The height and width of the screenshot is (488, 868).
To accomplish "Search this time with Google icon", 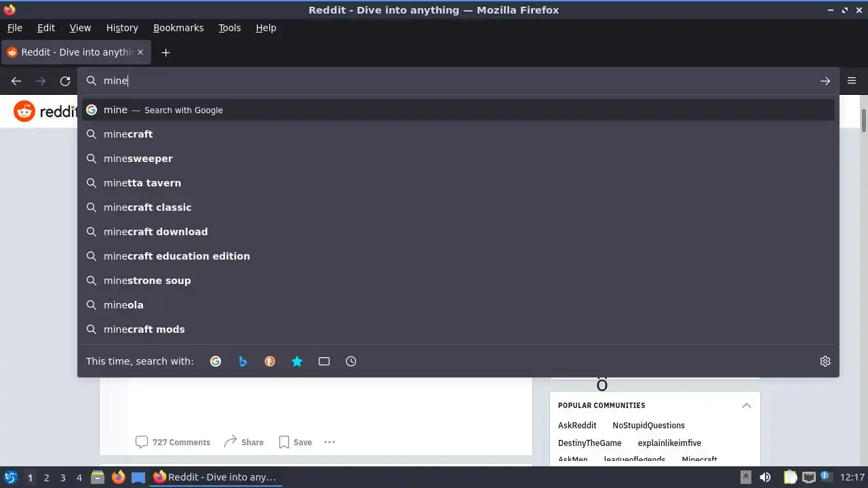I will click(x=216, y=361).
